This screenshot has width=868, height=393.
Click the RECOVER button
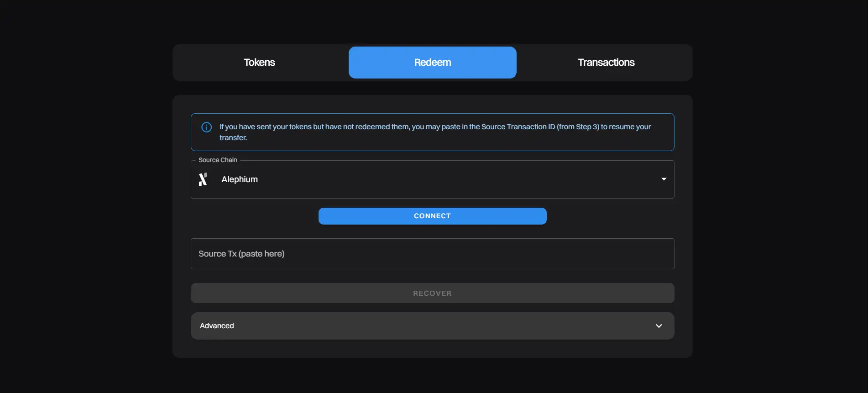432,293
